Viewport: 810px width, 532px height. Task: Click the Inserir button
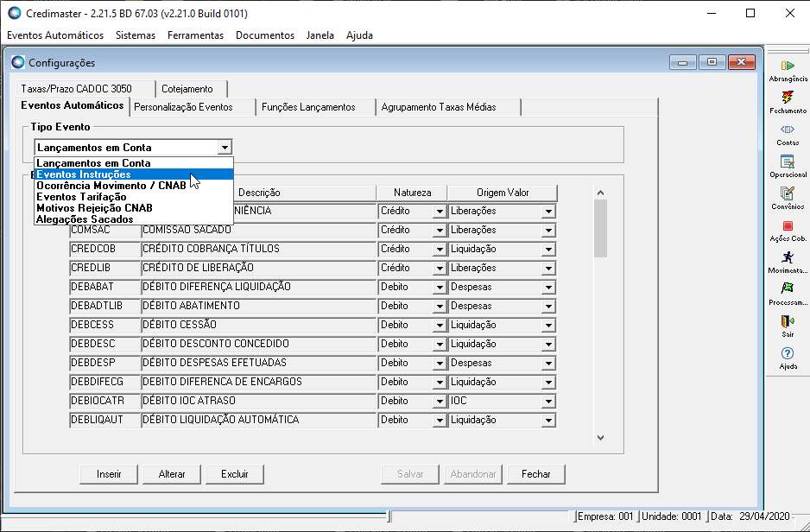109,474
